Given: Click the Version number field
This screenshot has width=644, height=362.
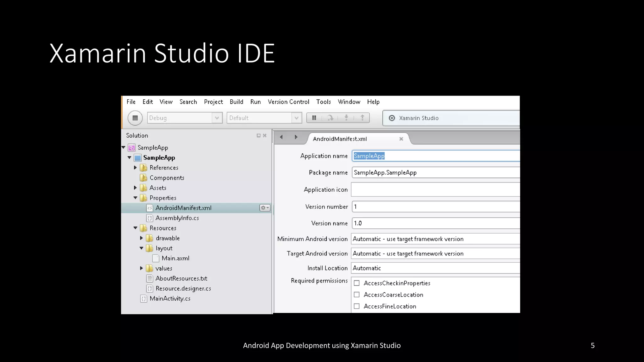Looking at the screenshot, I should (436, 206).
